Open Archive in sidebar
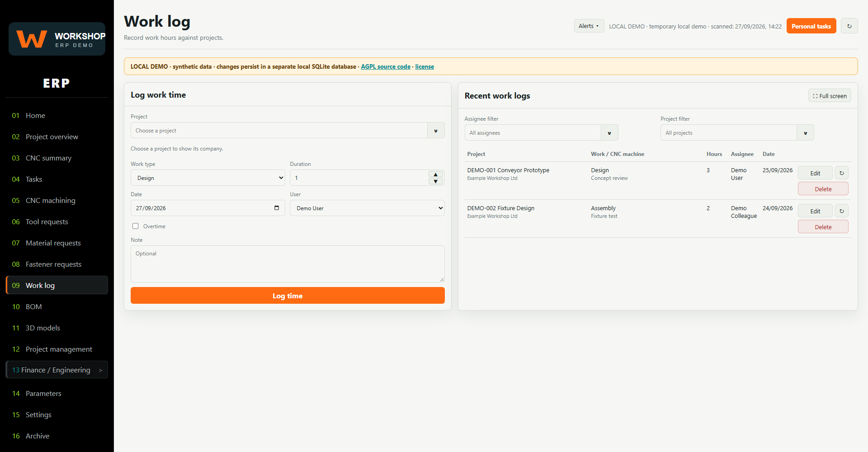 [57, 436]
